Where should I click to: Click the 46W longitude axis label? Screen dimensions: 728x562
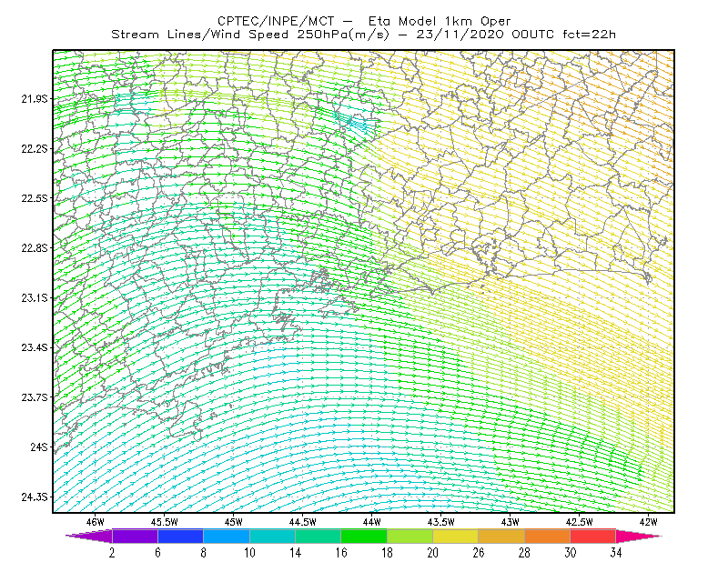pos(96,522)
